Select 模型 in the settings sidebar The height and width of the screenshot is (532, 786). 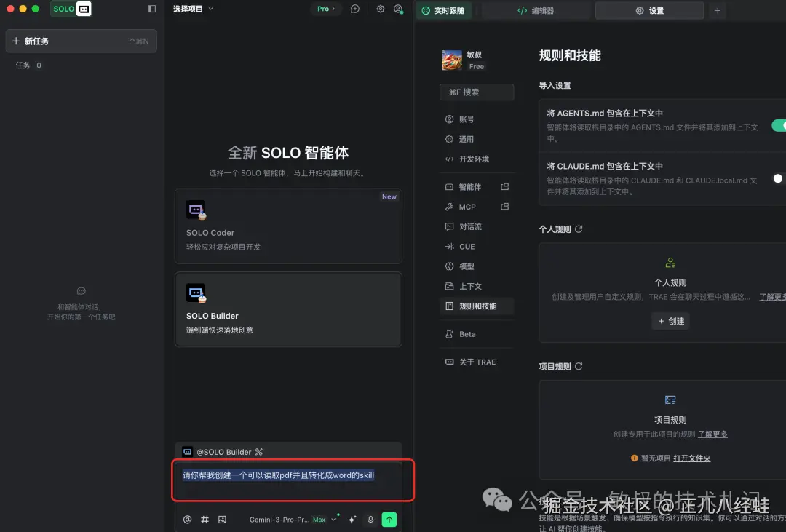coord(463,266)
